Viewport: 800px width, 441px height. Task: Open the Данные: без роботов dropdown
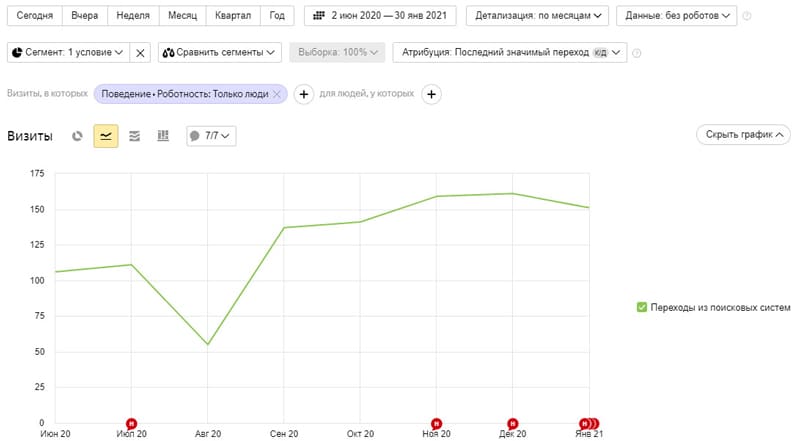coord(677,16)
